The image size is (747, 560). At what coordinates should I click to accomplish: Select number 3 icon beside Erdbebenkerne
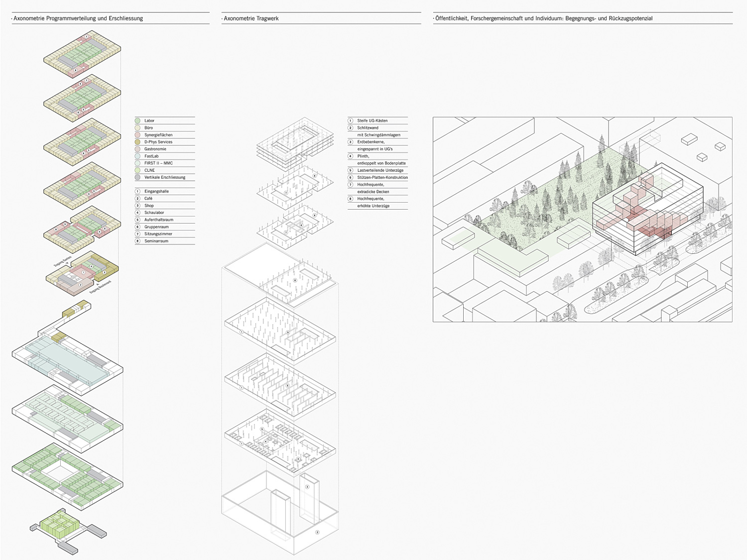(x=351, y=142)
